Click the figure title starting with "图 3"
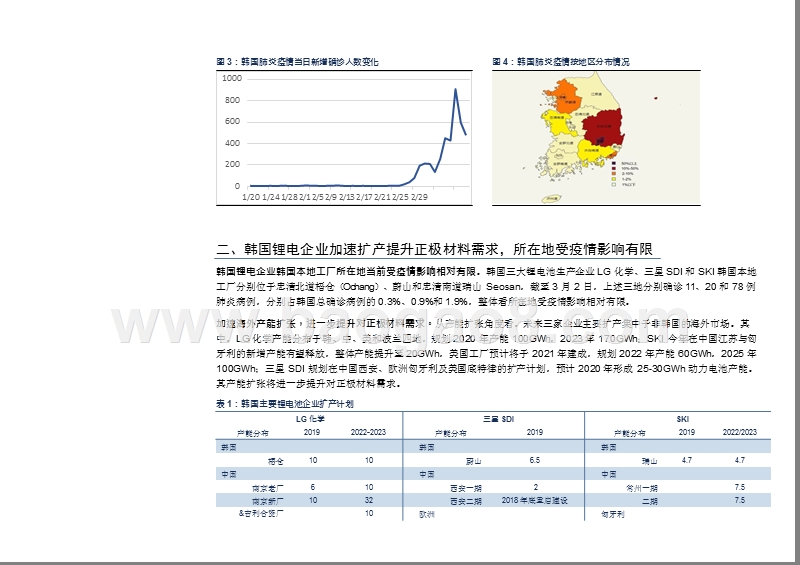This screenshot has height=565, width=800. tap(297, 62)
